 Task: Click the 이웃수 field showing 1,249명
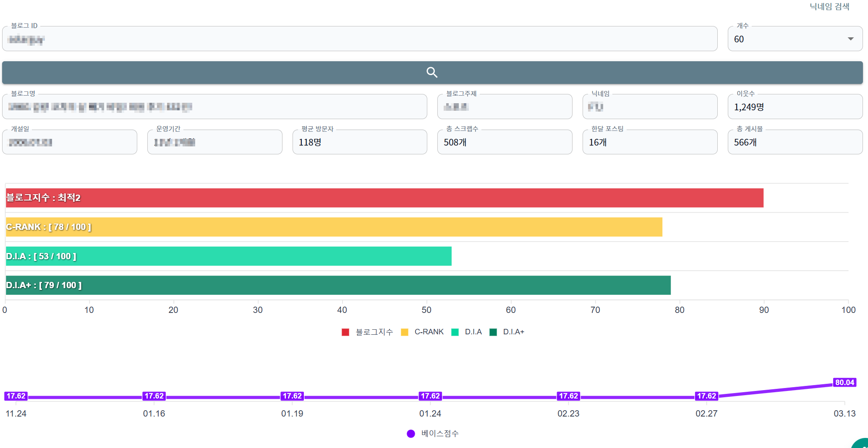(795, 107)
